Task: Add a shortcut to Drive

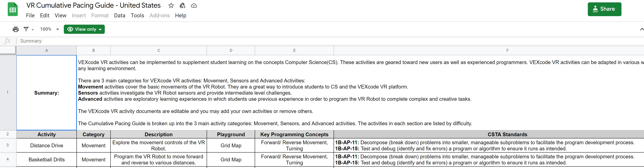Action: click(x=182, y=5)
